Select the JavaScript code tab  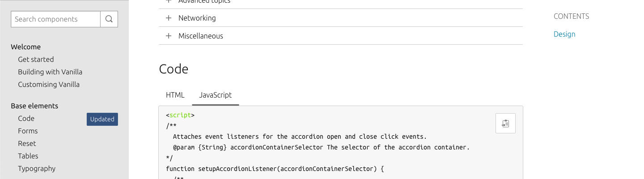(x=215, y=95)
